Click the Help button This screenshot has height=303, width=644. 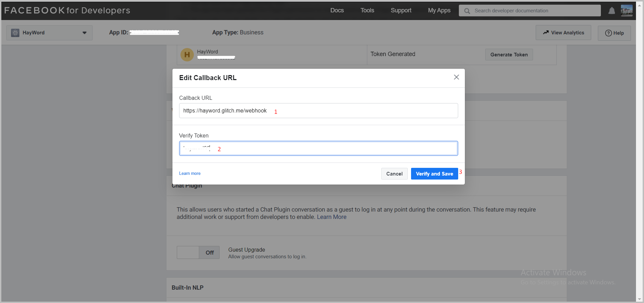click(x=614, y=33)
